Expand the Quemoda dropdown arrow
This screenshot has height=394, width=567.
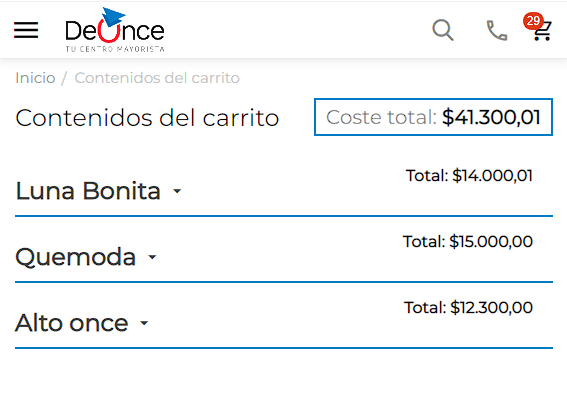pyautogui.click(x=152, y=257)
